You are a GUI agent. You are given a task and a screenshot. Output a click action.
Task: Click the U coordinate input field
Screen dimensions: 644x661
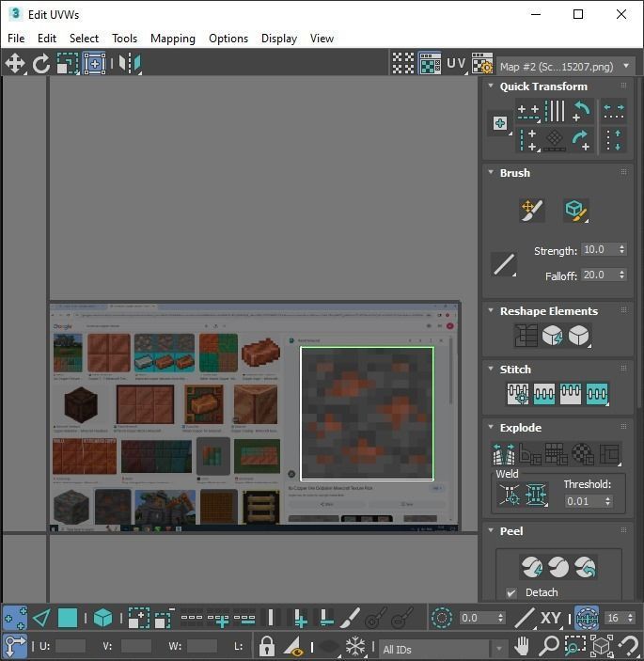(71, 646)
